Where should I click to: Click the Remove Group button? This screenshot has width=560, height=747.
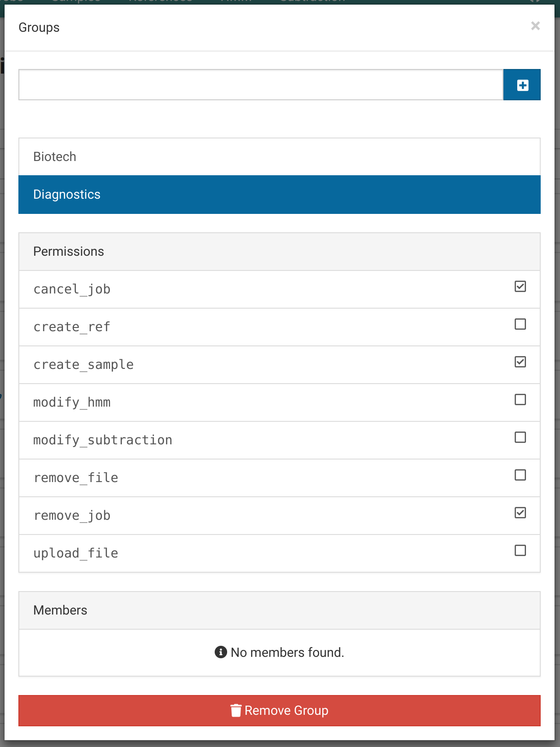click(x=280, y=710)
